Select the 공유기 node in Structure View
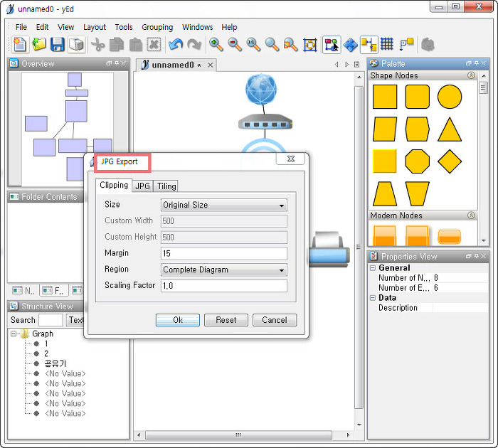498x448 pixels. pyautogui.click(x=55, y=363)
